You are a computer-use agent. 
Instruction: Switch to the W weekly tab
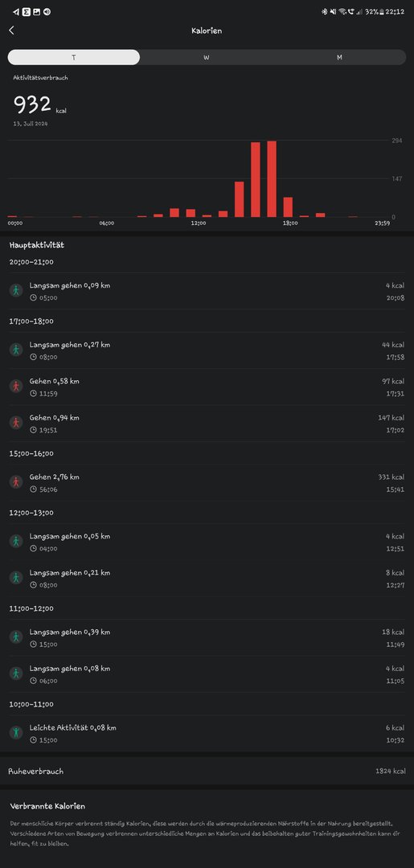click(207, 58)
